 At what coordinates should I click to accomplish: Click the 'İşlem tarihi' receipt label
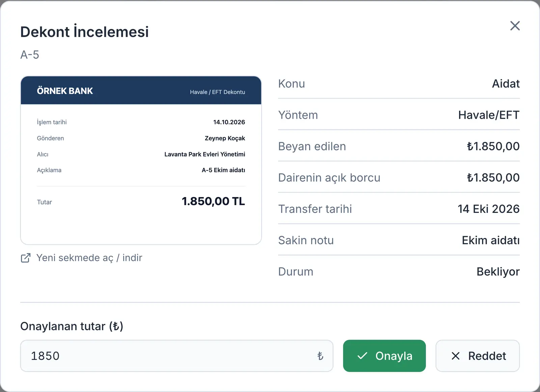coord(52,122)
